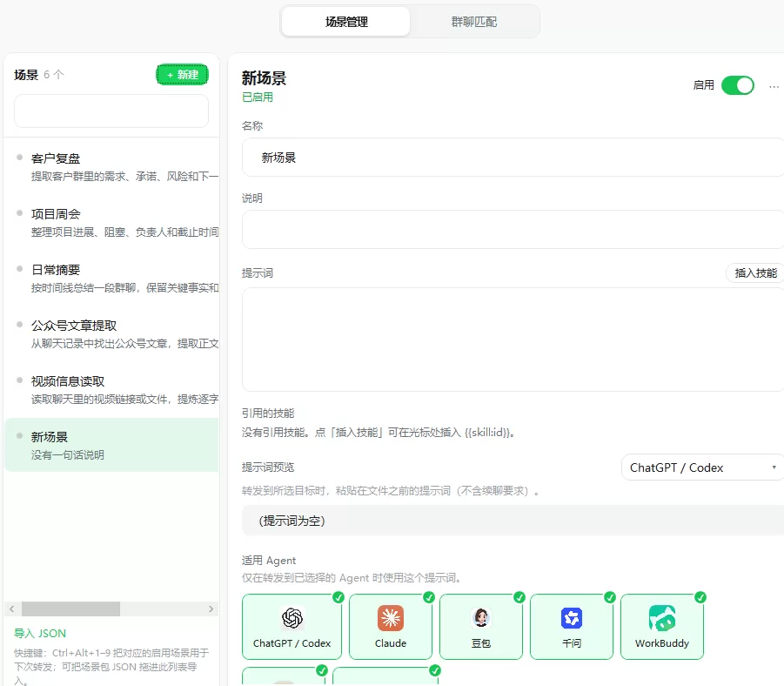Click the 名称 input field

pos(513,158)
